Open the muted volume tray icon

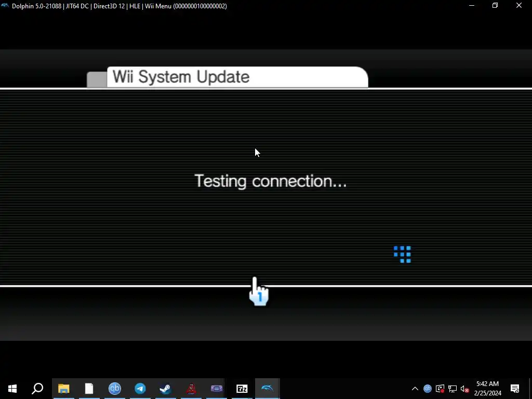coord(465,389)
